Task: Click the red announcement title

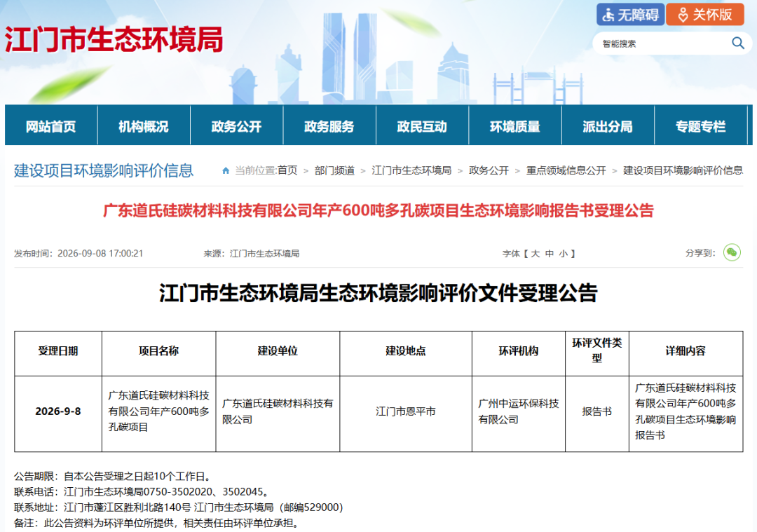Action: (378, 211)
